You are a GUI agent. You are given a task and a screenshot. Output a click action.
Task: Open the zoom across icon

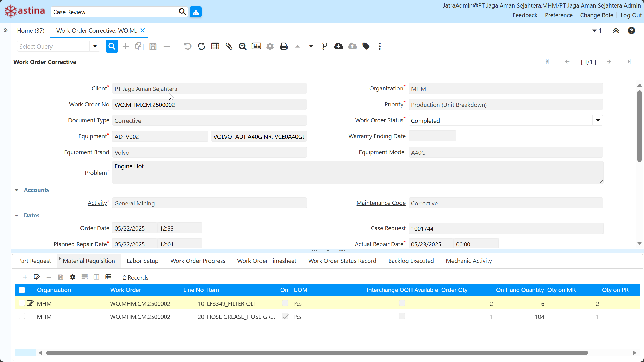242,47
